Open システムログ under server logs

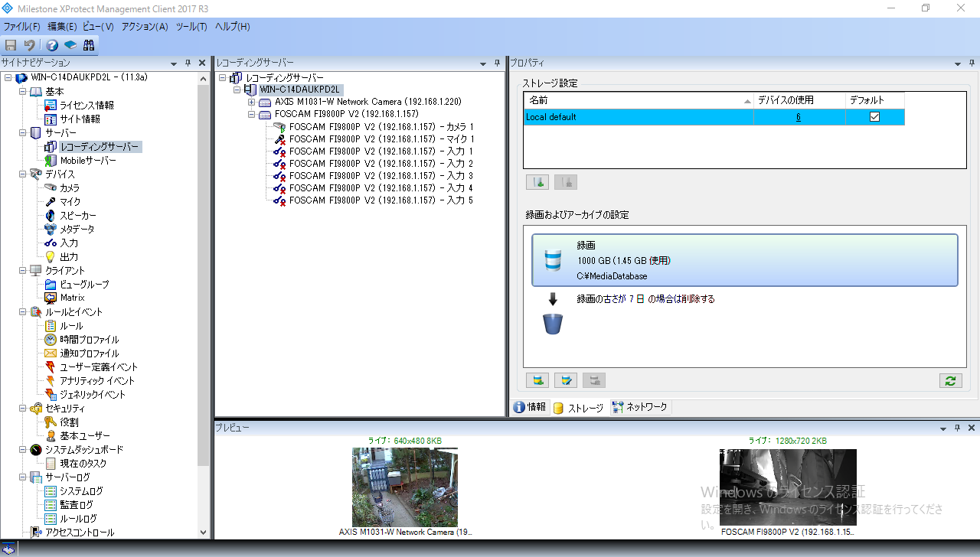pos(81,491)
